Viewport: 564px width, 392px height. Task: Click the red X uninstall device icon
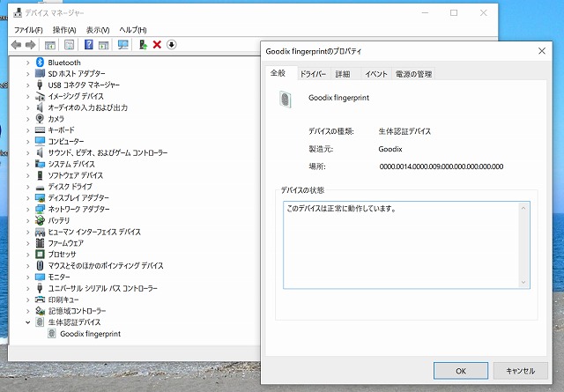[x=157, y=45]
